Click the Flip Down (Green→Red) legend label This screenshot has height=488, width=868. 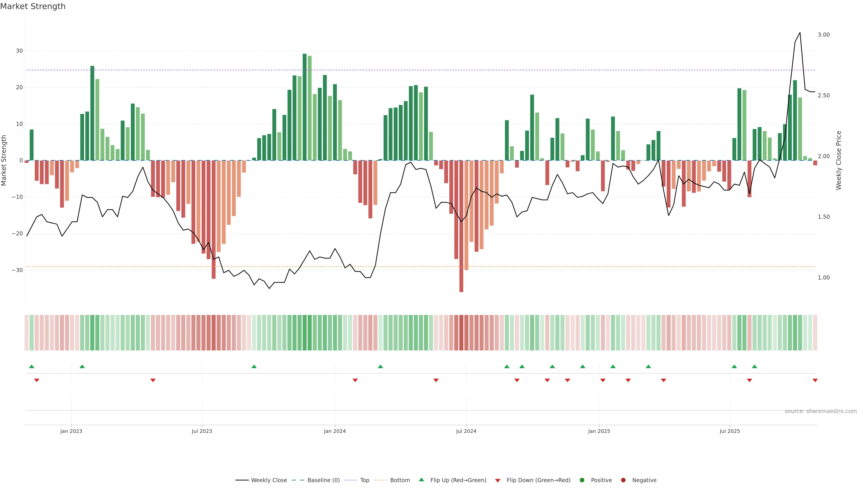538,480
